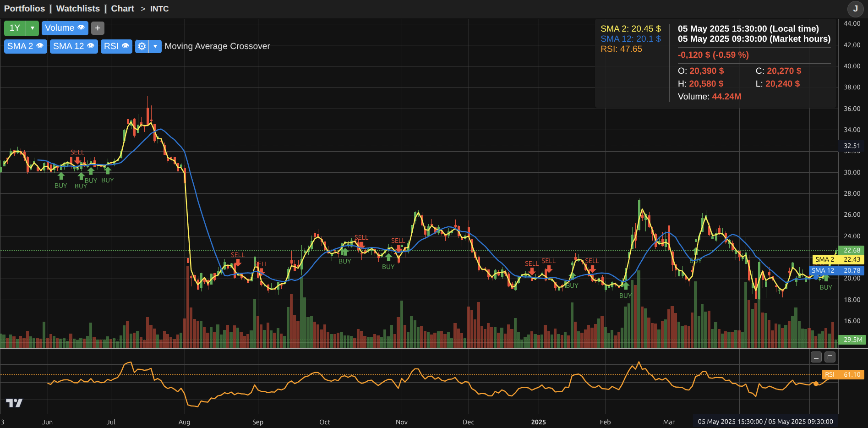Go to the Chart breadcrumb

[x=122, y=8]
